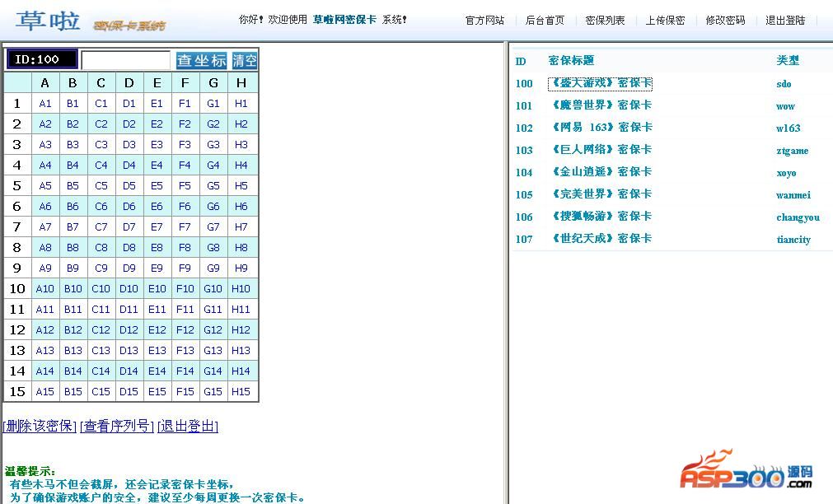The image size is (833, 504).
Task: Select grid cell C3
Action: click(101, 144)
